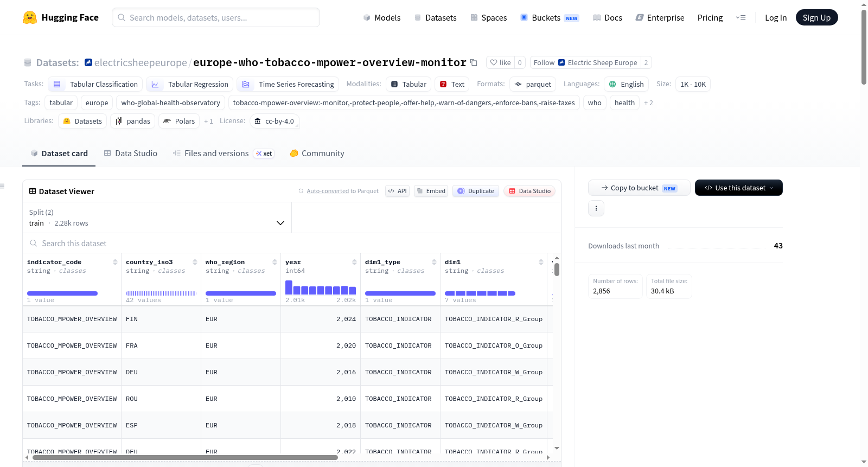This screenshot has height=467, width=868.
Task: Sort the country_iso3 column
Action: (195, 262)
